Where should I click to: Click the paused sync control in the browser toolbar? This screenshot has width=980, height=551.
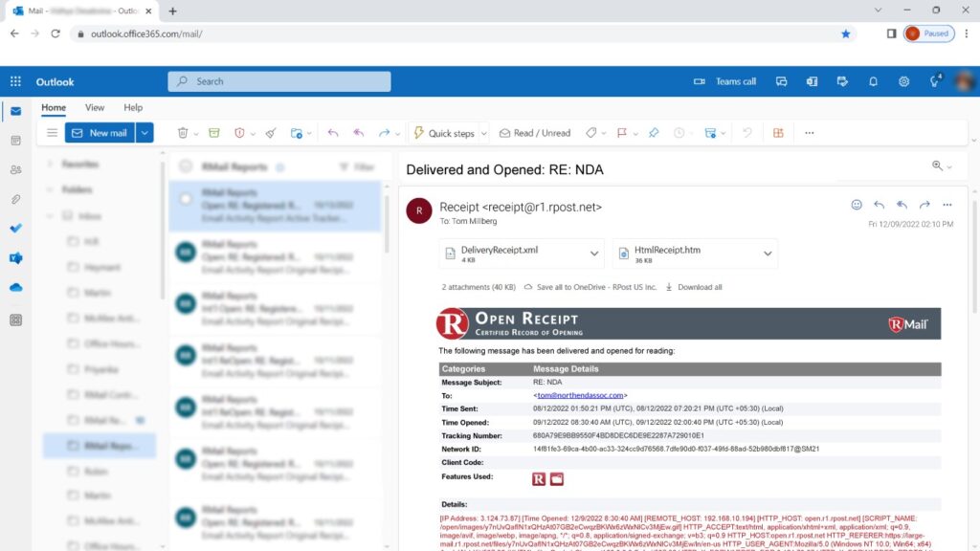[x=926, y=33]
